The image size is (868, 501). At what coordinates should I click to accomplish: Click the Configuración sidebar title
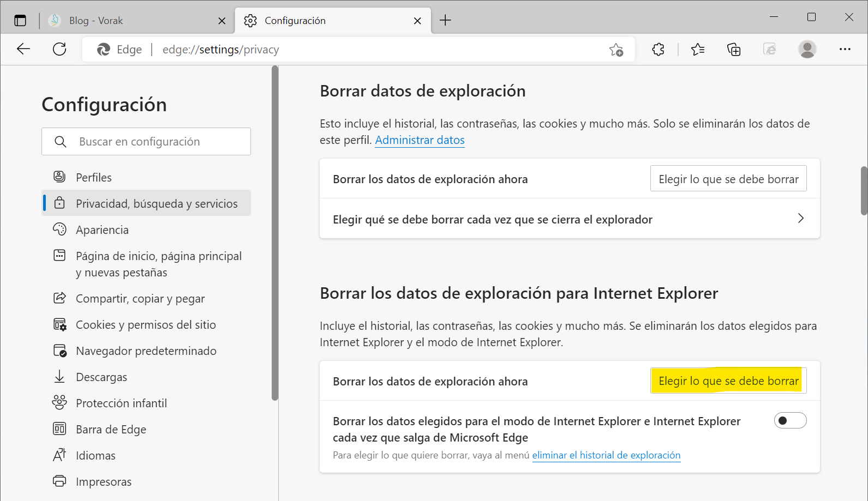point(104,105)
